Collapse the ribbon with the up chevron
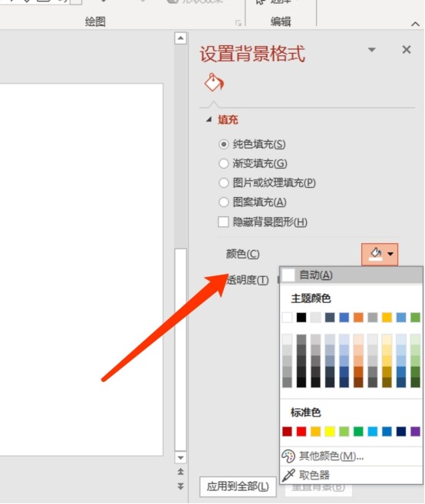 (415, 24)
